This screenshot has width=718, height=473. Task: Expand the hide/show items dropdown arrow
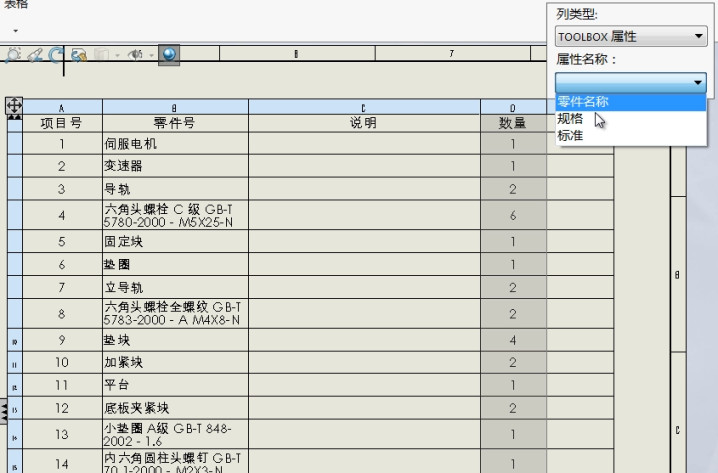pyautogui.click(x=151, y=55)
